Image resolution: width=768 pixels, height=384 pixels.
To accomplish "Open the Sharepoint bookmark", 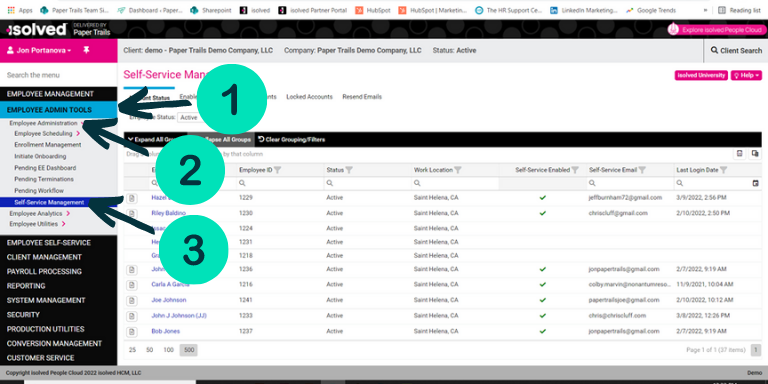I will click(x=211, y=10).
